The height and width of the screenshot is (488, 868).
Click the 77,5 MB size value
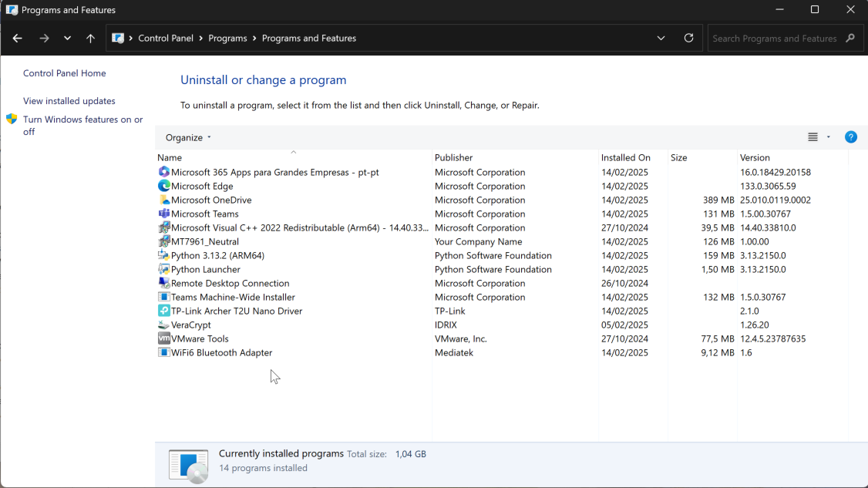pyautogui.click(x=718, y=338)
